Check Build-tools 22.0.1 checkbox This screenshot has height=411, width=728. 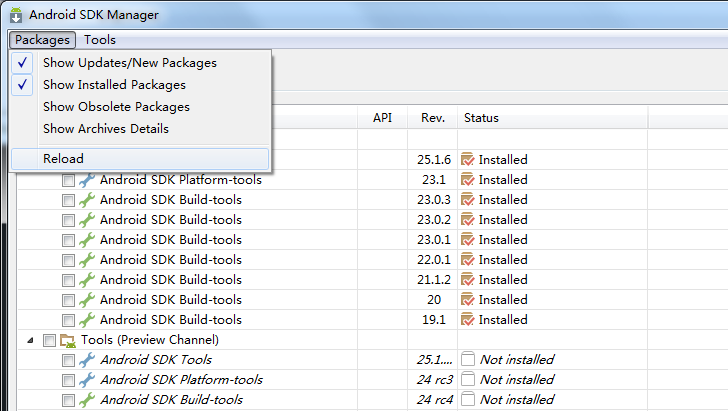(68, 260)
